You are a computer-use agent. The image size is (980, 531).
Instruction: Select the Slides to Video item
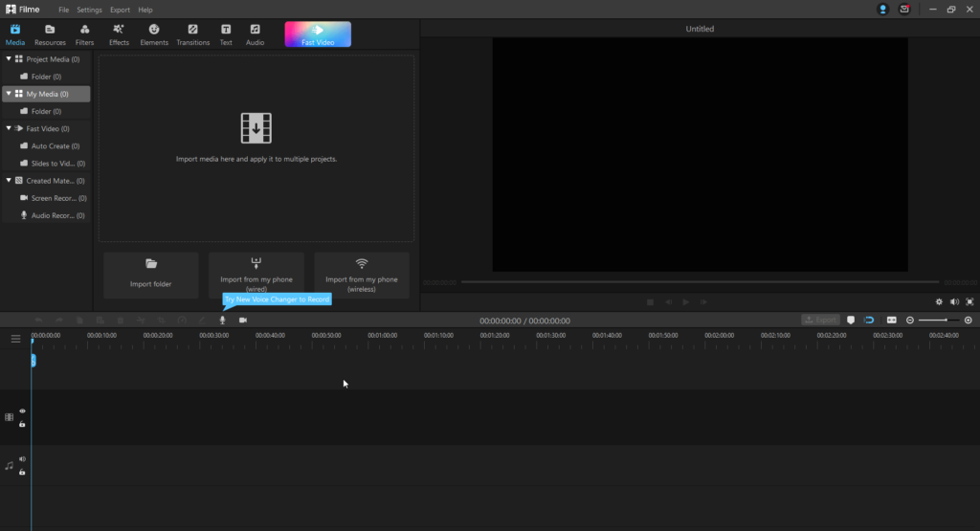click(x=46, y=163)
